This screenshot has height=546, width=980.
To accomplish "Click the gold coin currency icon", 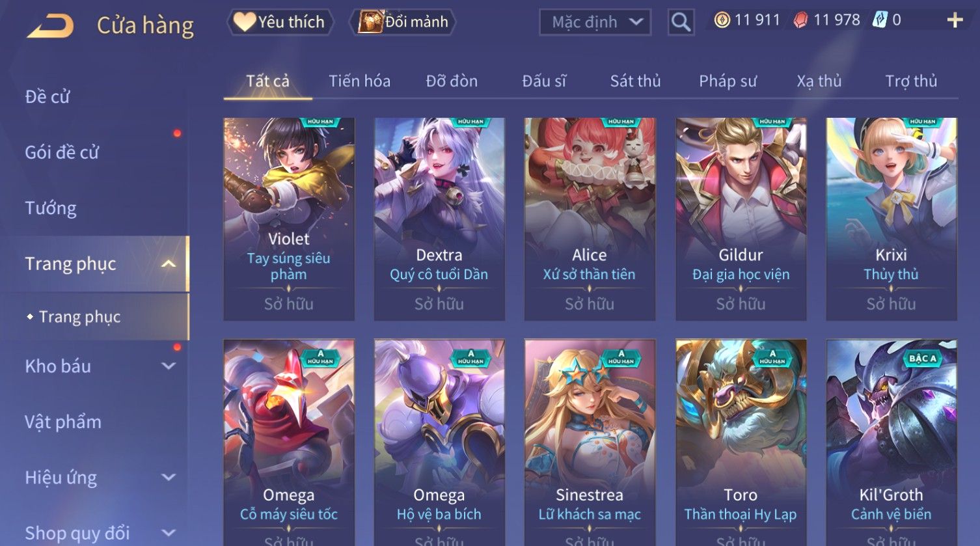I will click(722, 20).
